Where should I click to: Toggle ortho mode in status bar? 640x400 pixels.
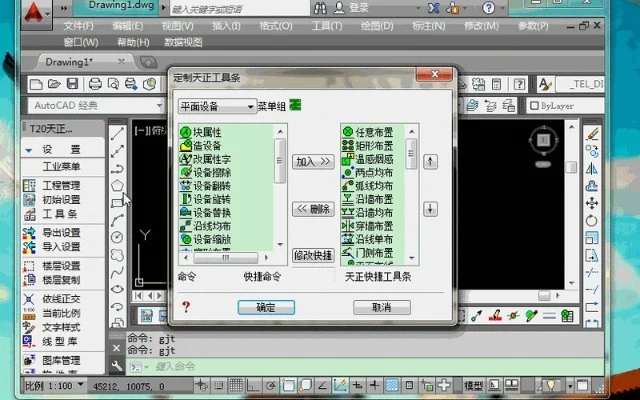[x=253, y=385]
